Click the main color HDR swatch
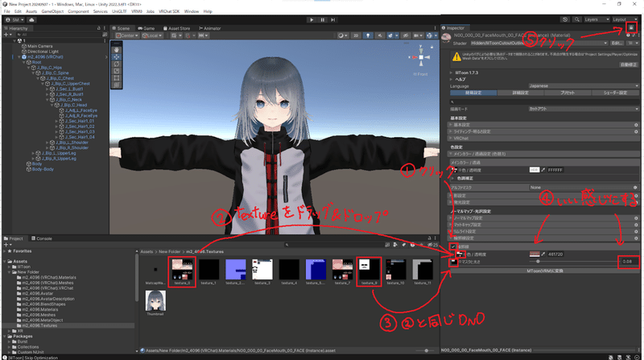This screenshot has height=360, width=644. click(534, 170)
